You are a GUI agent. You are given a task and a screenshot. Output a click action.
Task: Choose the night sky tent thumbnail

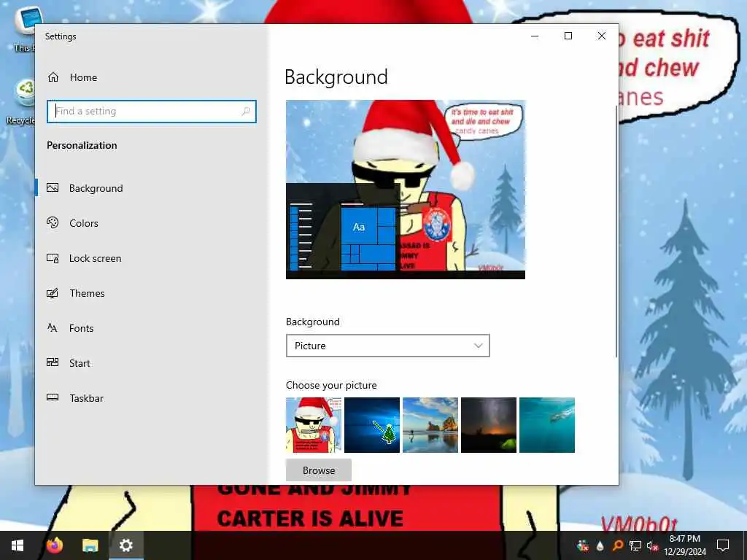[x=489, y=425]
